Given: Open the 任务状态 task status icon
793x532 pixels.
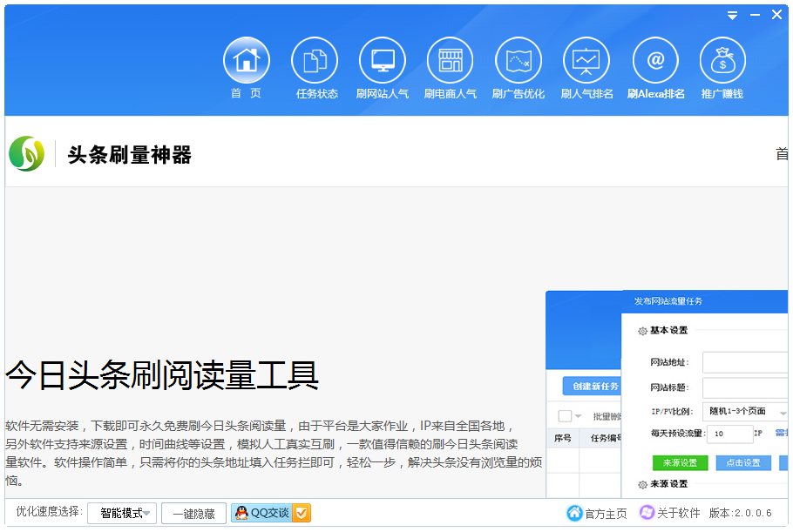Looking at the screenshot, I should pos(315,60).
